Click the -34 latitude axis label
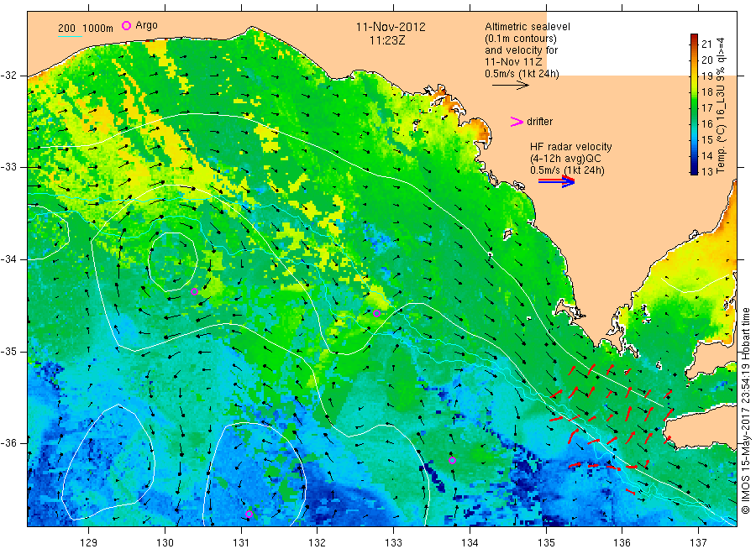This screenshot has width=756, height=554. point(8,259)
